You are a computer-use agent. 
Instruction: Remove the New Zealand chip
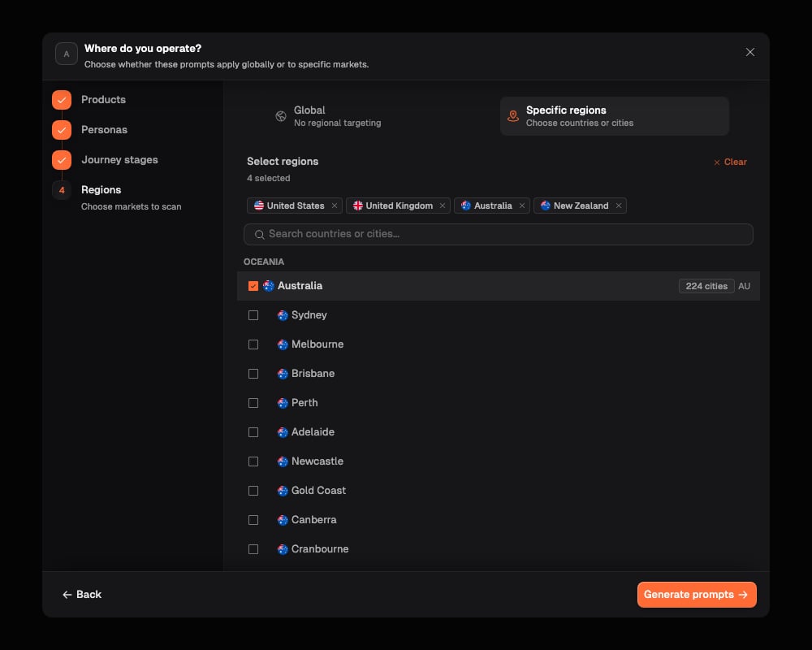coord(618,206)
